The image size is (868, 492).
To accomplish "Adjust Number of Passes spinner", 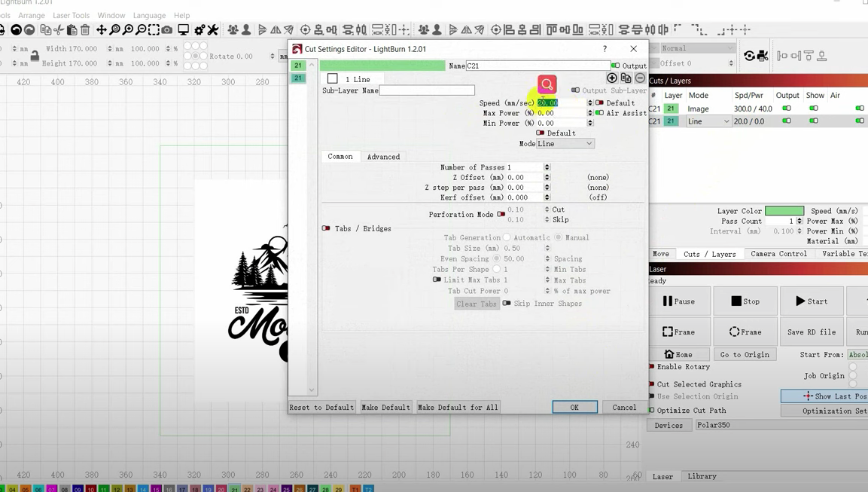I will click(547, 167).
